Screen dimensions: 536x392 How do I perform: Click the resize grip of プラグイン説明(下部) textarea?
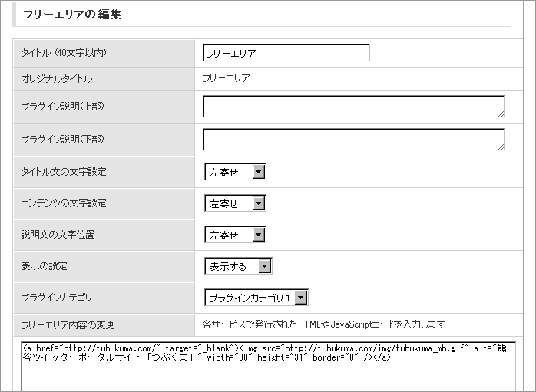click(501, 147)
